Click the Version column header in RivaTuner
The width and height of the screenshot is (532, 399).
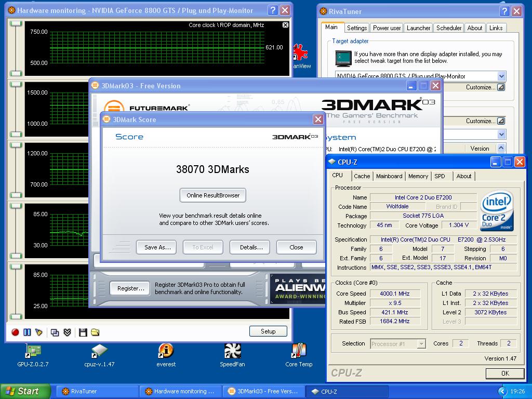click(480, 148)
